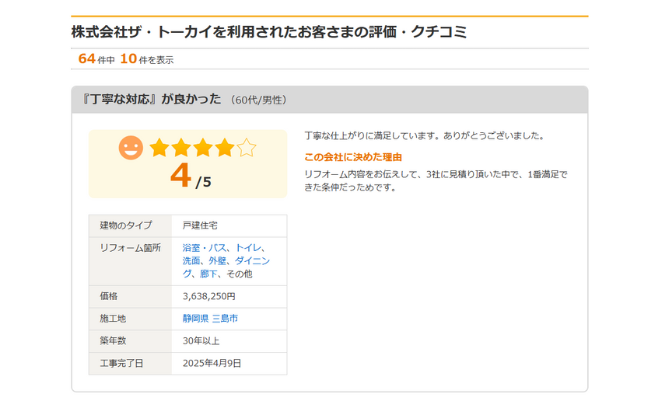Viewport: 650px width, 400px height.
Task: Follow the 静岡県 location link
Action: click(x=196, y=318)
